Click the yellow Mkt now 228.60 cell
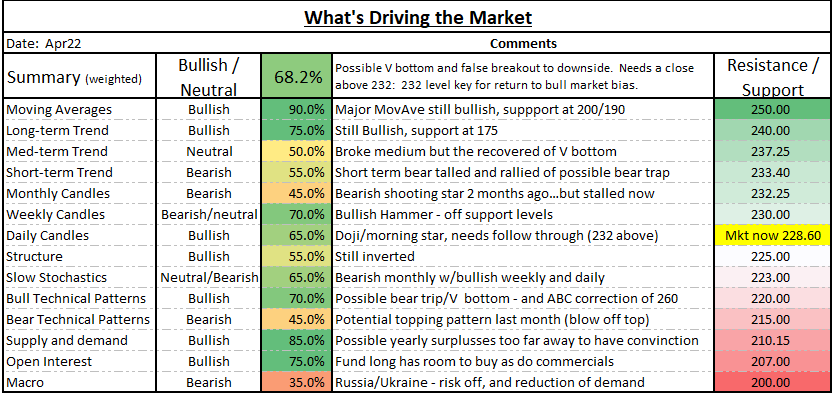Image resolution: width=833 pixels, height=395 pixels. 772,235
